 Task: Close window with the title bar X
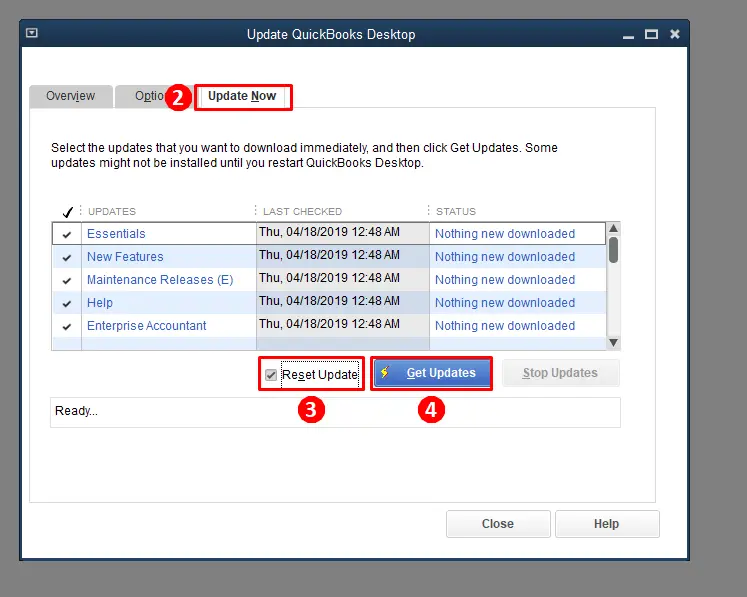point(675,34)
